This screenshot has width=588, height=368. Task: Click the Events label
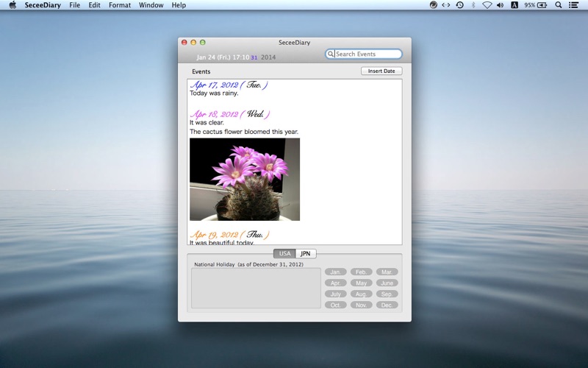coord(201,71)
